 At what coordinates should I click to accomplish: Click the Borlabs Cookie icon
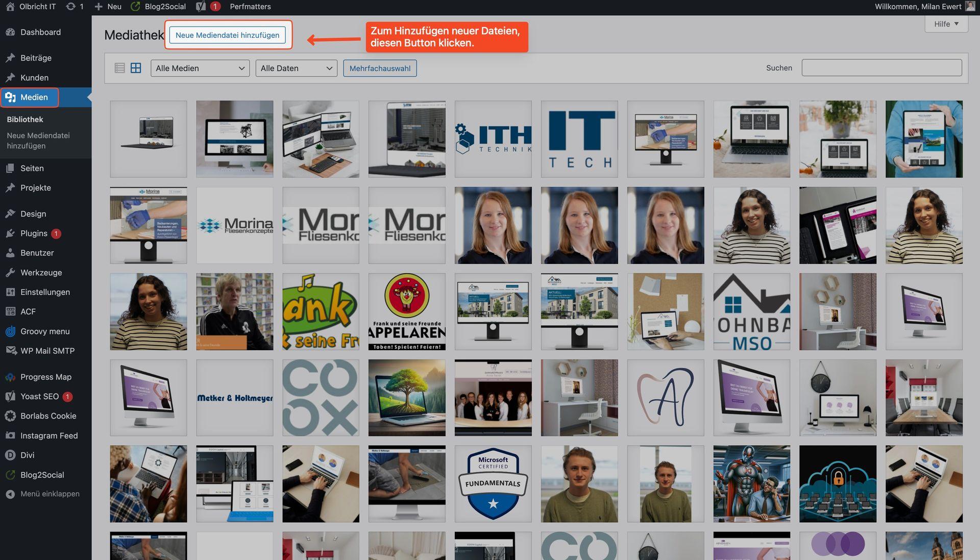pyautogui.click(x=10, y=416)
